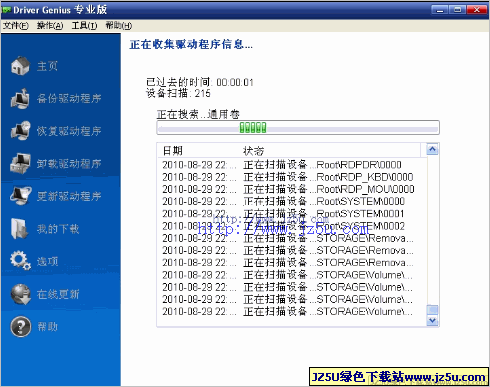
Task: Click the Driver Genius title bar app icon
Action: pyautogui.click(x=6, y=10)
